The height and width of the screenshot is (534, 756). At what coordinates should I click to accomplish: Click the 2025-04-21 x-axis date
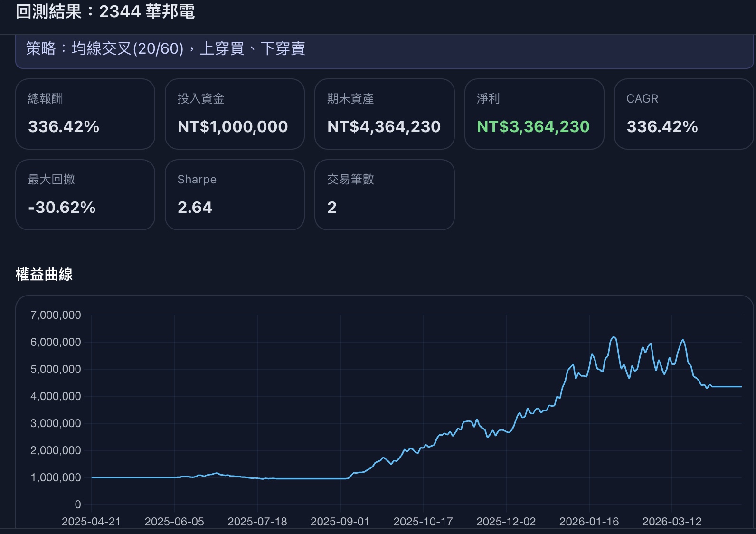(x=91, y=522)
